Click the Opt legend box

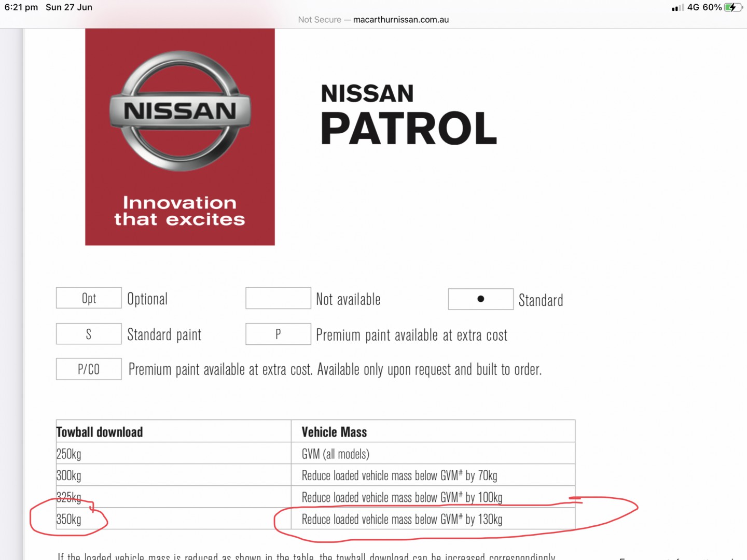pyautogui.click(x=89, y=298)
